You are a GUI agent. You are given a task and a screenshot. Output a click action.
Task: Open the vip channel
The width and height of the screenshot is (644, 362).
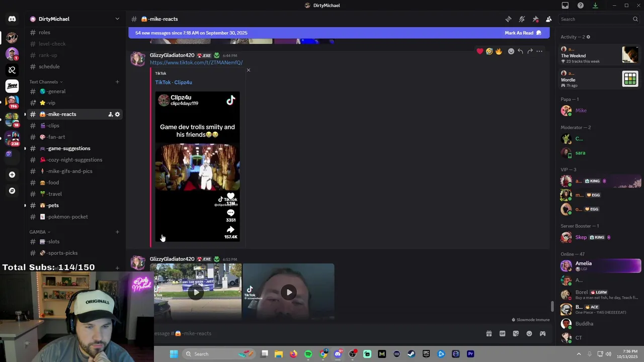(x=74, y=103)
